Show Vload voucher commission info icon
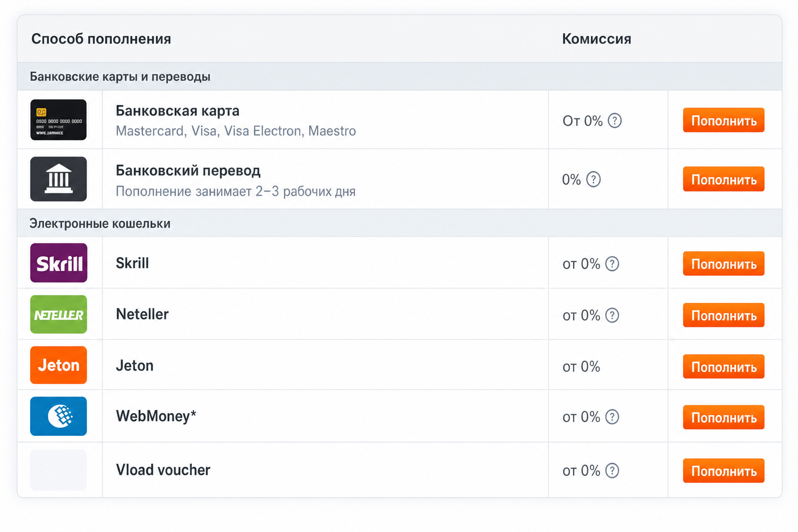 pyautogui.click(x=613, y=471)
